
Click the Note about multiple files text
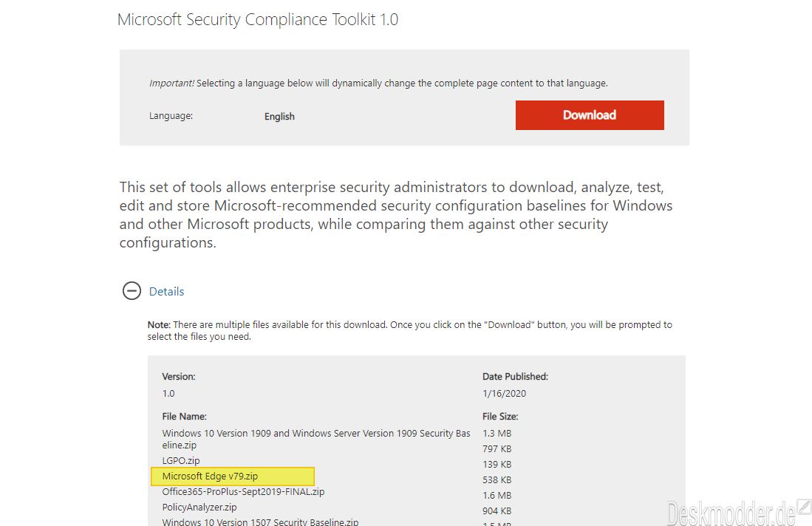click(409, 330)
